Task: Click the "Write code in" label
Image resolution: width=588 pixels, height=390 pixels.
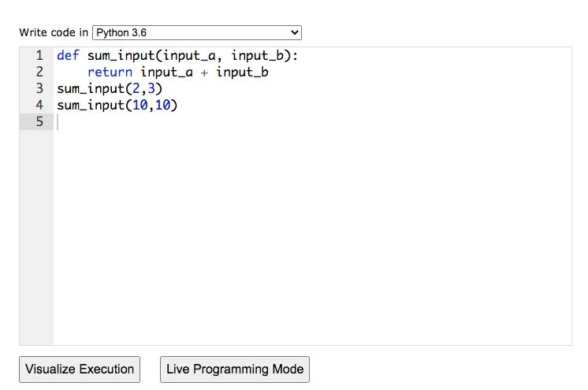Action: point(54,33)
